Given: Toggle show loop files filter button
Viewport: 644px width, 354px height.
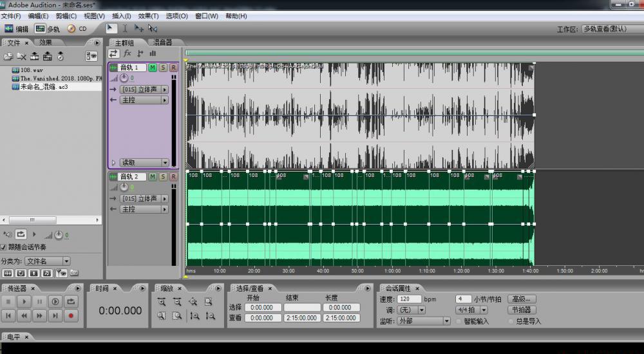Looking at the screenshot, I should 21,273.
